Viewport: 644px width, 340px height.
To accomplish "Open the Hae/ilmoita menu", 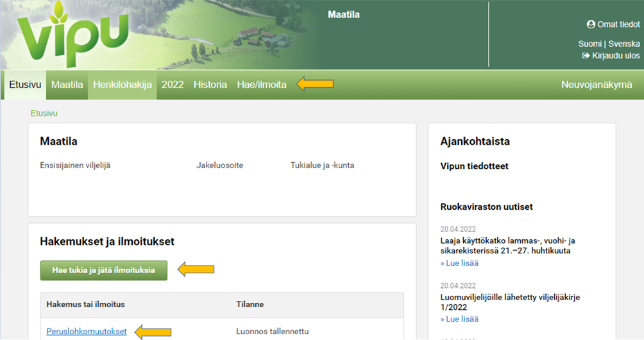I will pos(262,85).
